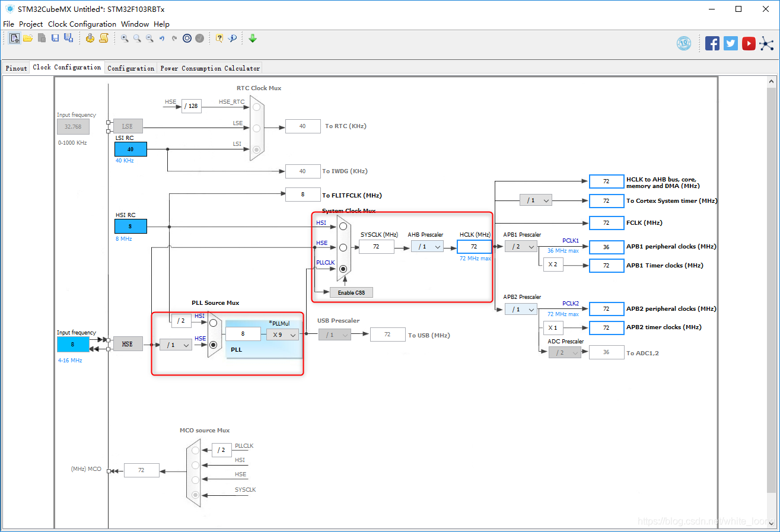Open the File menu
Screen dimensions: 780x532
pyautogui.click(x=8, y=24)
